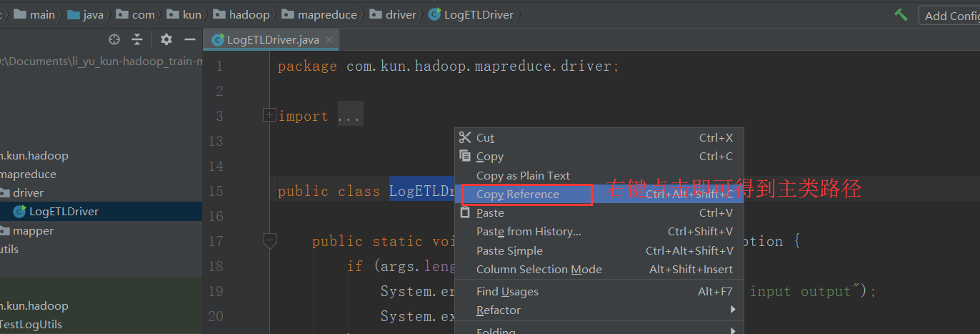Click the green hammer Build Project icon
The width and height of the screenshot is (980, 334).
pyautogui.click(x=901, y=14)
